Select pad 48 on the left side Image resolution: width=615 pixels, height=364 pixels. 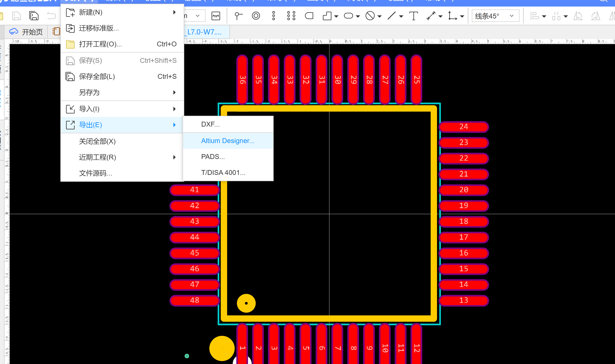[x=195, y=301]
